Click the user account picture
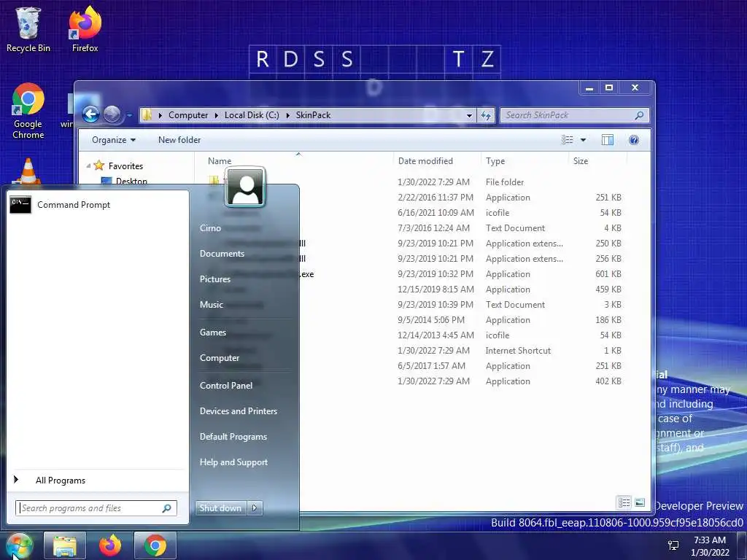 point(245,187)
